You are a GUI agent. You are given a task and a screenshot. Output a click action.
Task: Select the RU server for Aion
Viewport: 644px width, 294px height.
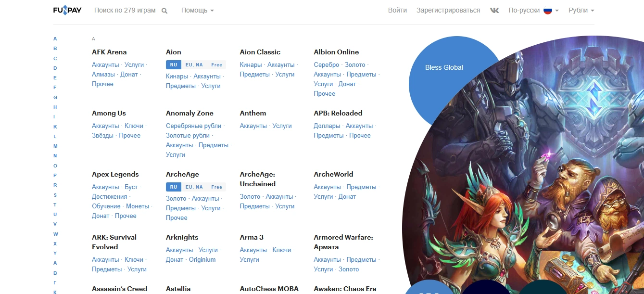[x=174, y=64]
